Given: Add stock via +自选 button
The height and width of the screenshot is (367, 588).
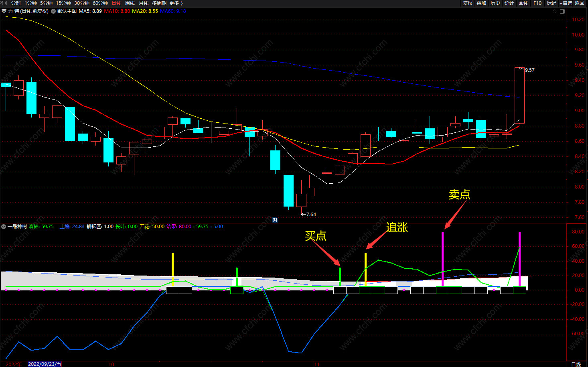Looking at the screenshot, I should click(566, 3).
